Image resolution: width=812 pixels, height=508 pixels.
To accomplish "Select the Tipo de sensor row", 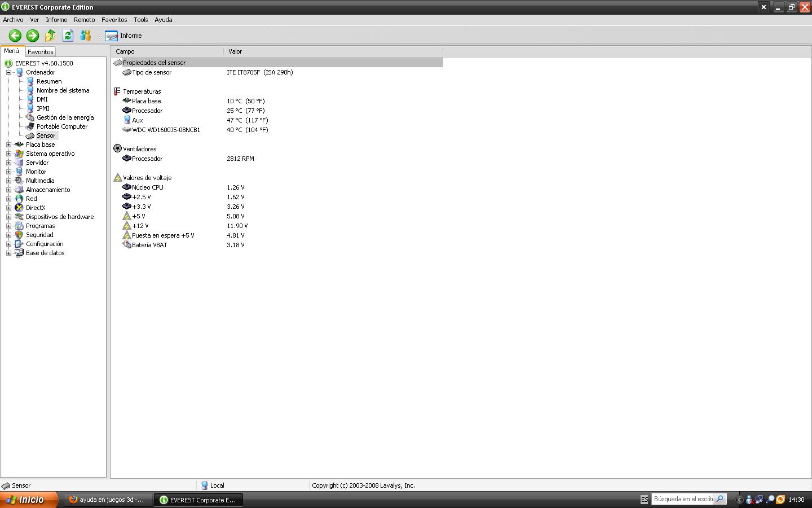I will [x=277, y=72].
